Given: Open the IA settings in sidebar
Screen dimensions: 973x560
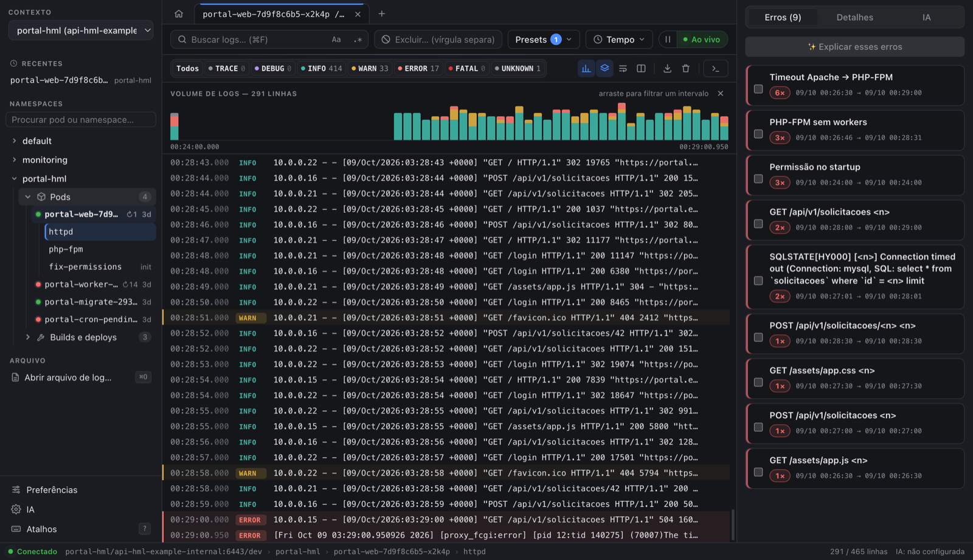Looking at the screenshot, I should [x=81, y=510].
